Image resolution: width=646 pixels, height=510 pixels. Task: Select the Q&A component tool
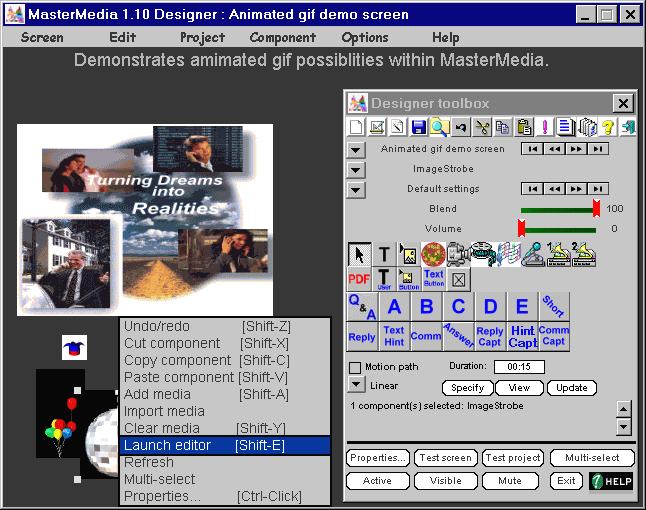tap(363, 307)
